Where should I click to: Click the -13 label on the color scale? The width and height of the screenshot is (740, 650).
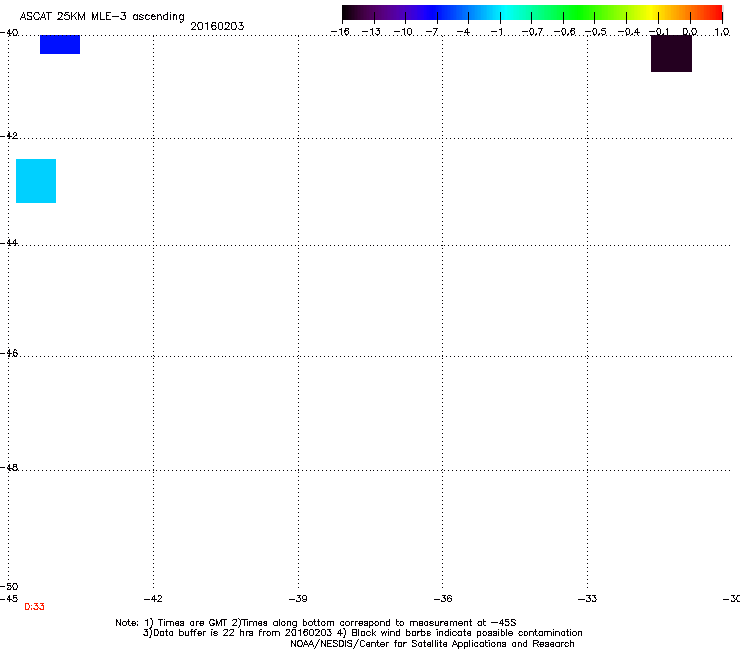(371, 32)
